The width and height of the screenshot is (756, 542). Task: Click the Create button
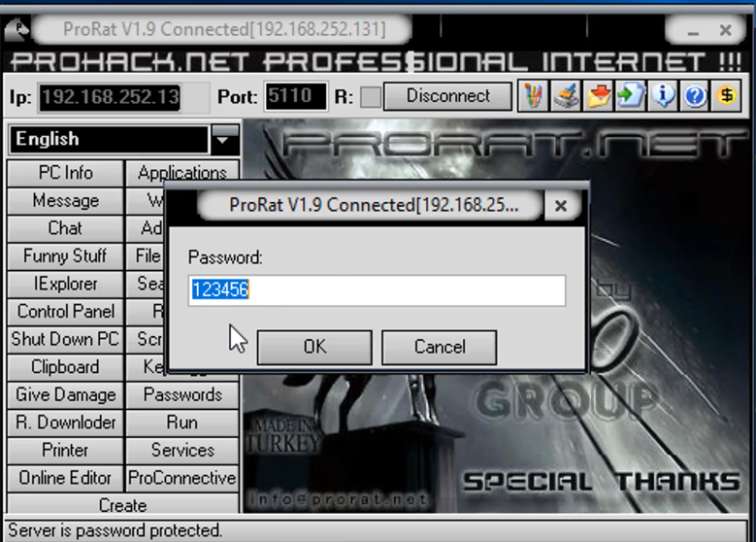(x=123, y=504)
